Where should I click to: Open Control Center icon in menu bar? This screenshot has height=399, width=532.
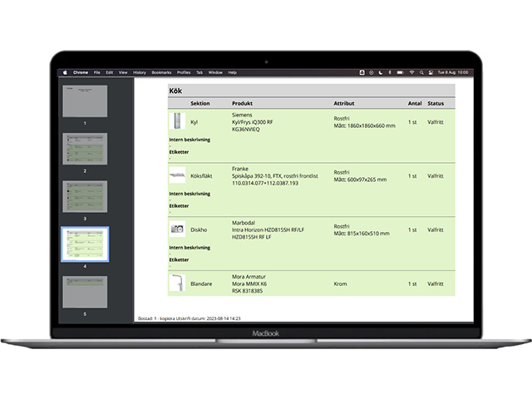pyautogui.click(x=431, y=72)
